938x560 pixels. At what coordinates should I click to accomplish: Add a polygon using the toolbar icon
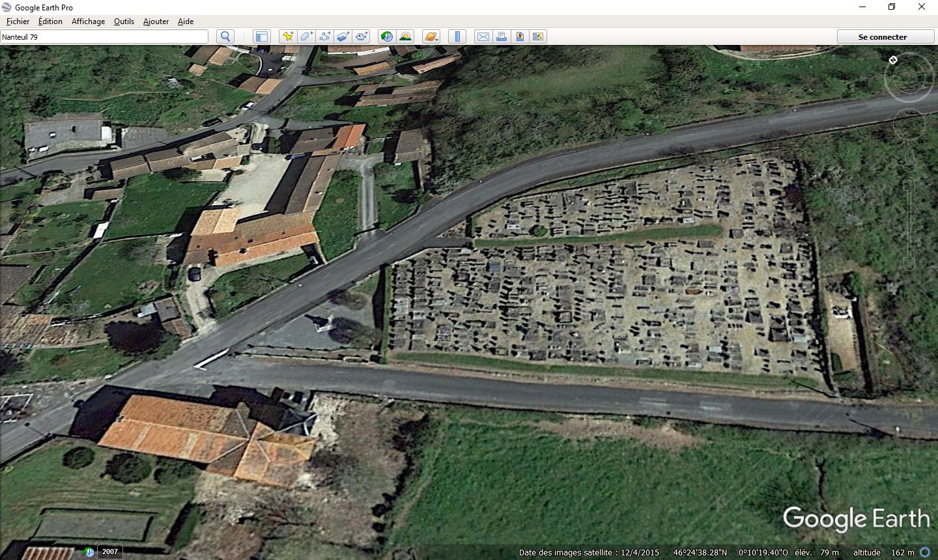tap(306, 36)
